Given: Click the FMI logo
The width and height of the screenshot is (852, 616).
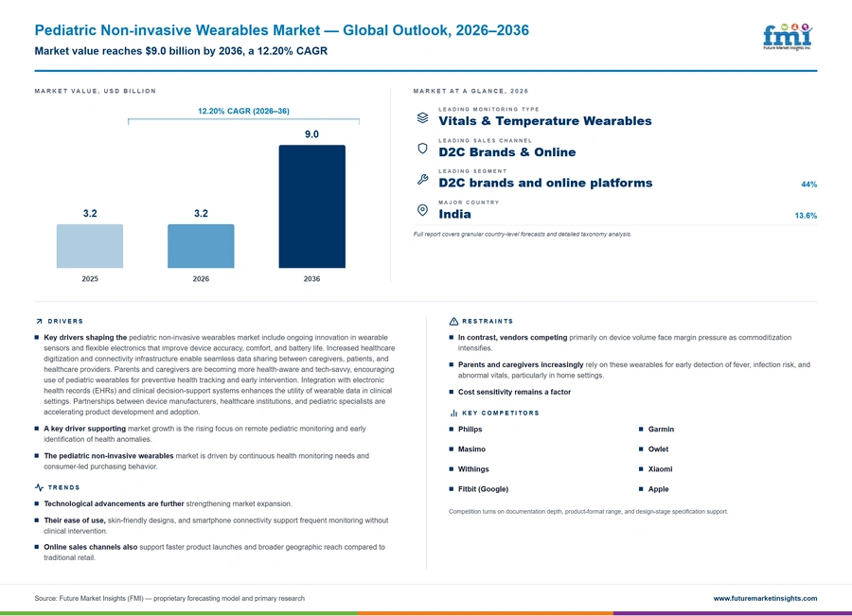Looking at the screenshot, I should (x=788, y=37).
